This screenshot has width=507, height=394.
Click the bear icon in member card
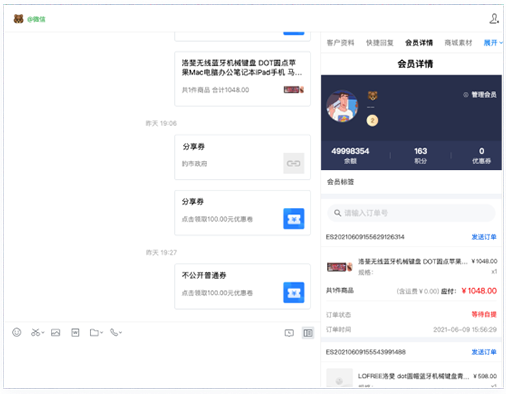[372, 96]
